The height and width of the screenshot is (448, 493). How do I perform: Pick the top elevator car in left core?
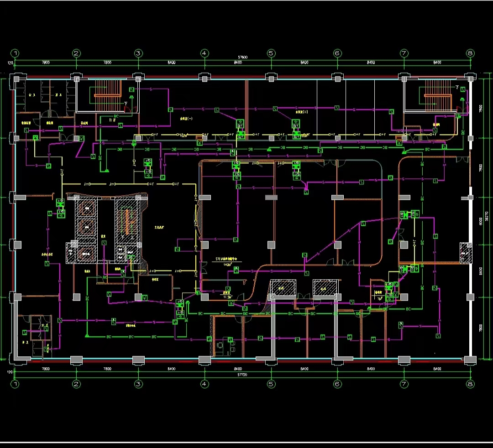[86, 208]
